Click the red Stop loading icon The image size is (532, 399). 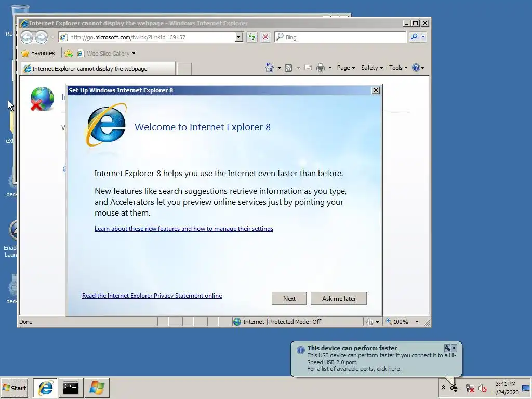[x=265, y=37]
